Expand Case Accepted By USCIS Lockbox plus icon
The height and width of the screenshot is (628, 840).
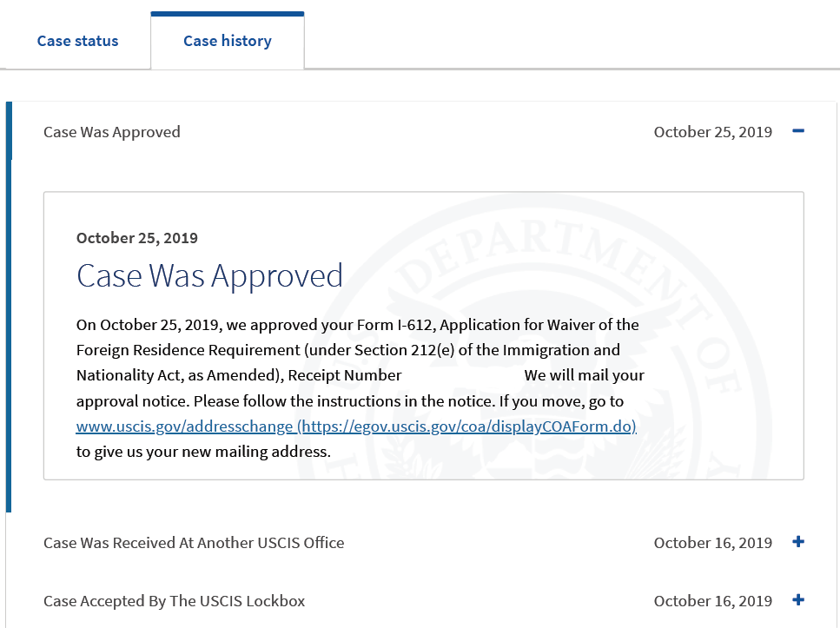[x=798, y=599]
